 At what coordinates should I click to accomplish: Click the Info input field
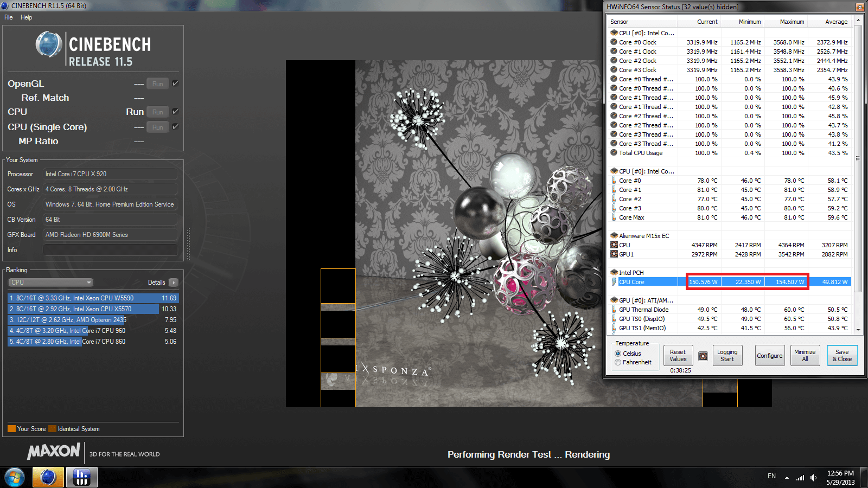pyautogui.click(x=110, y=250)
